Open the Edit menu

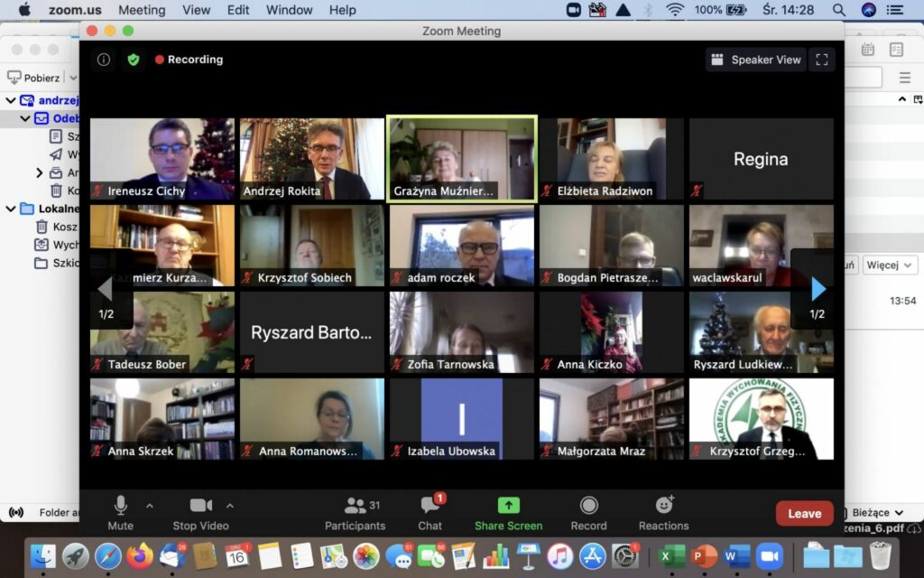pos(238,10)
